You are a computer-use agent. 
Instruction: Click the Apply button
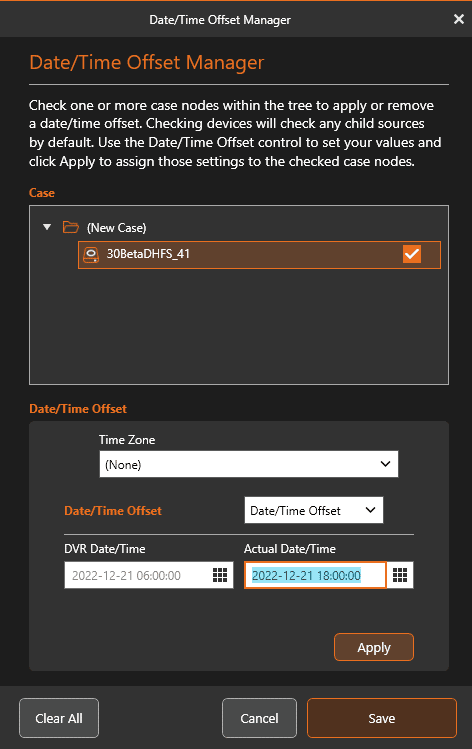point(374,647)
